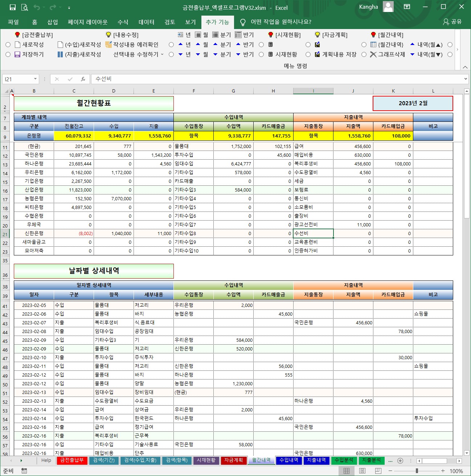This screenshot has width=471, height=476.
Task: Click the {월간내역} table icon
Action: pyautogui.click(x=373, y=45)
